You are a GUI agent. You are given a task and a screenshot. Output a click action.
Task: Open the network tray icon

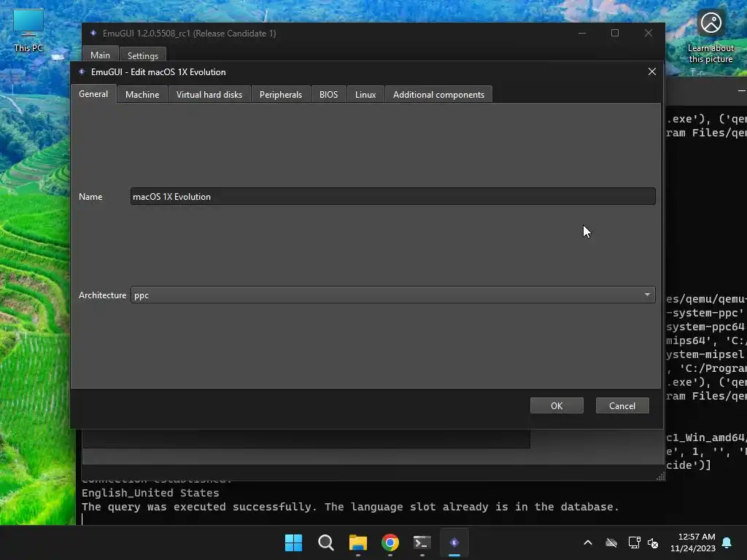(x=634, y=542)
